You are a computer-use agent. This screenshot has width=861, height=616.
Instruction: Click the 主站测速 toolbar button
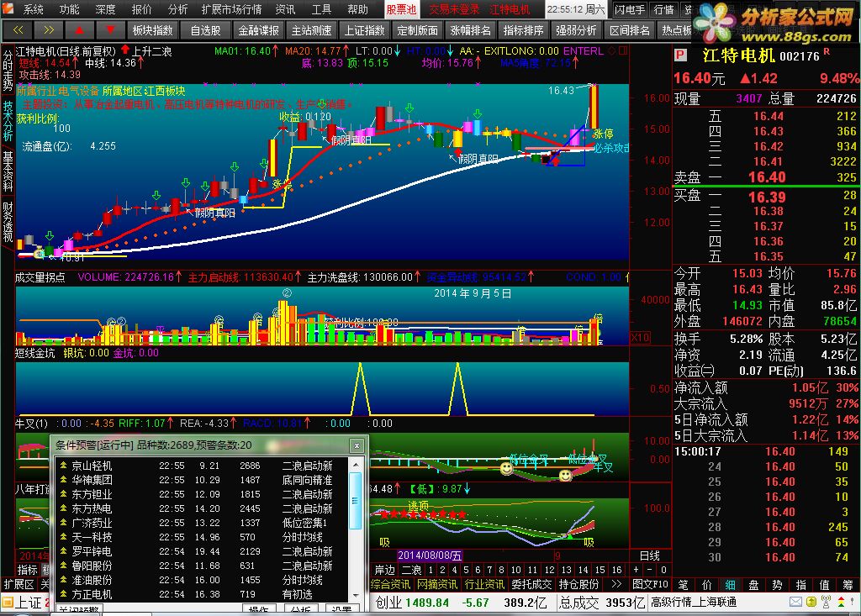(x=311, y=30)
